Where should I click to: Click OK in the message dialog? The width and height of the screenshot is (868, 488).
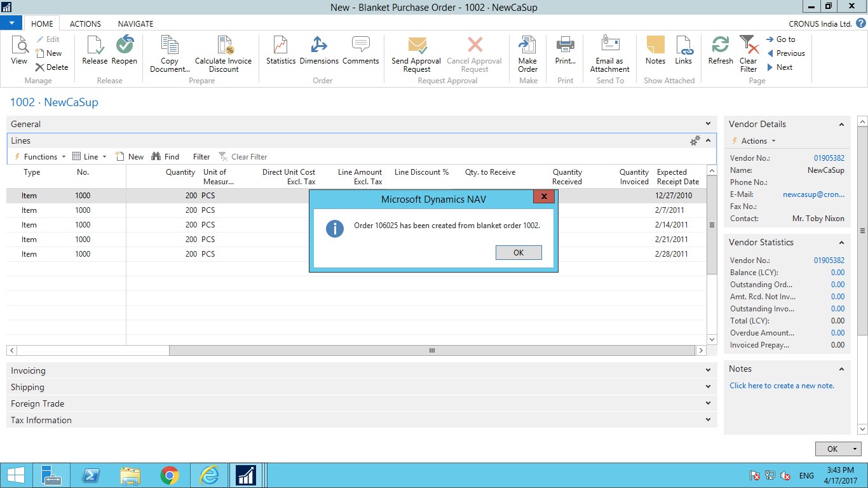pos(519,252)
